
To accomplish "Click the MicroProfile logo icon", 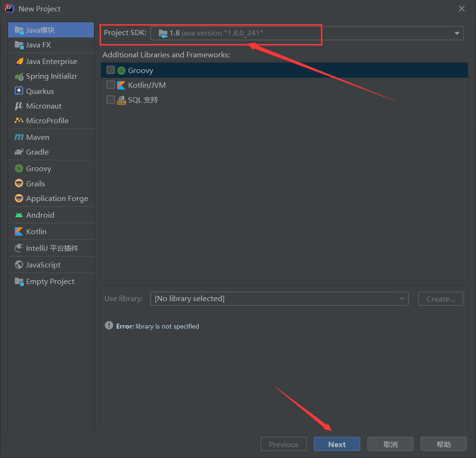I will coord(19,120).
